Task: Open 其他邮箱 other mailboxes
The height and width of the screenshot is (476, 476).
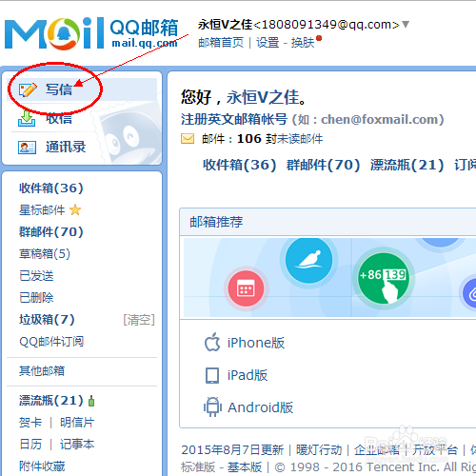Action: coord(42,370)
